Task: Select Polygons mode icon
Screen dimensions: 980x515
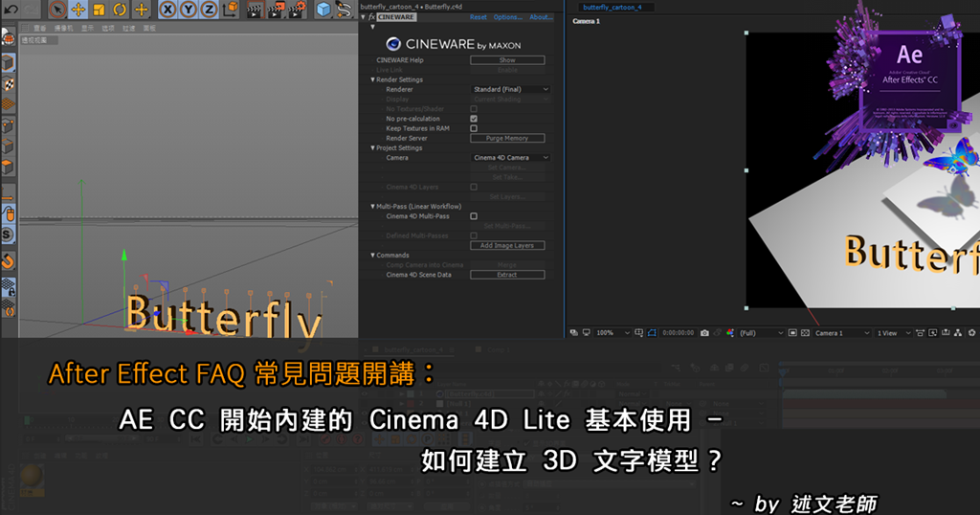Action: pyautogui.click(x=8, y=167)
